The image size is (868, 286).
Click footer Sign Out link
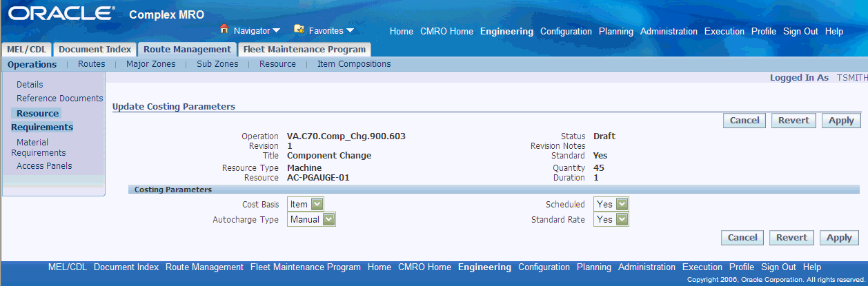(778, 267)
